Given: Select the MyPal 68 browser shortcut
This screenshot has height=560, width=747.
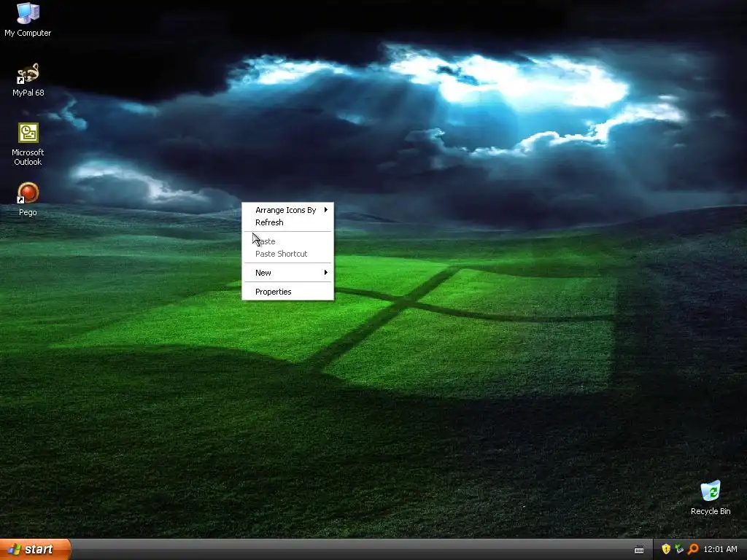Looking at the screenshot, I should [28, 79].
